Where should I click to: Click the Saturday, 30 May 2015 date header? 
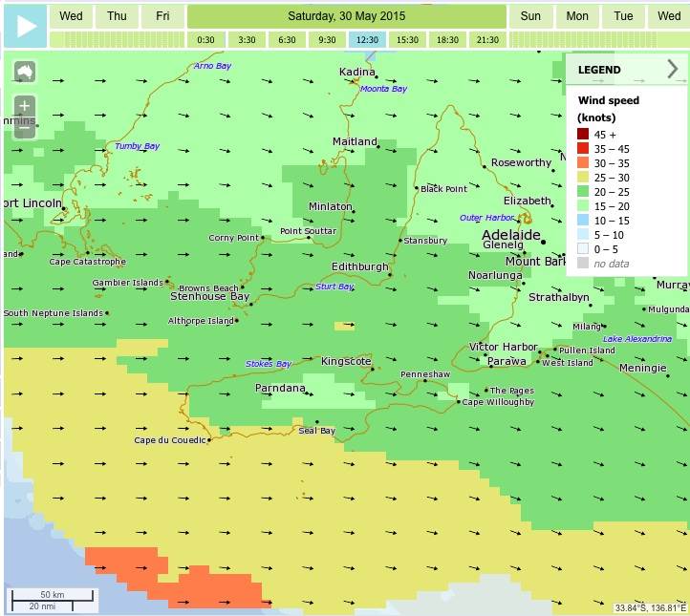click(x=346, y=16)
